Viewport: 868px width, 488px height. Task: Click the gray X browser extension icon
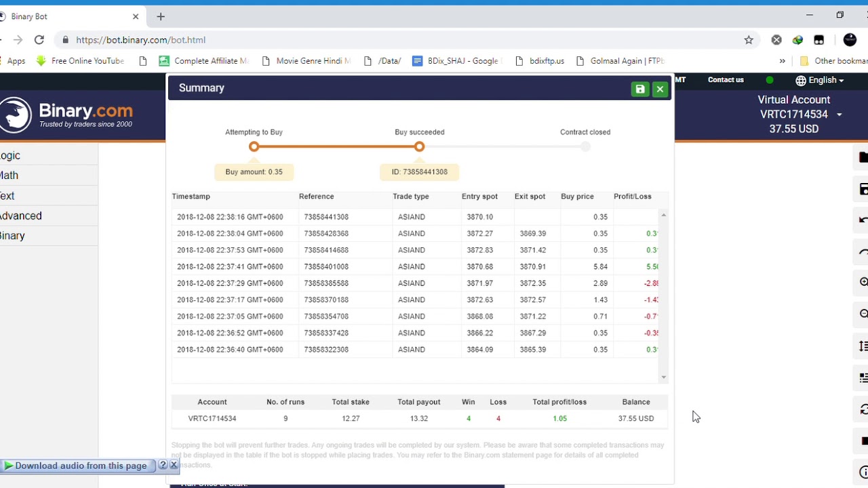tap(776, 40)
